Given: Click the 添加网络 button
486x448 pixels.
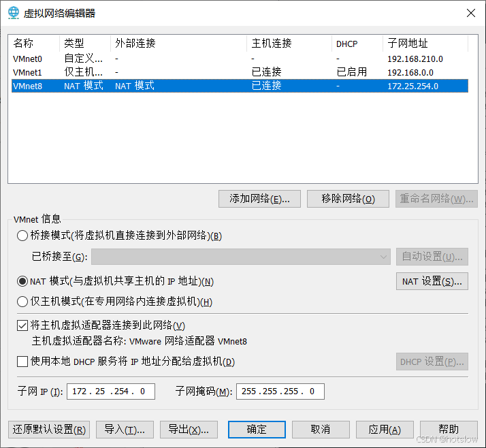Looking at the screenshot, I should click(259, 199).
